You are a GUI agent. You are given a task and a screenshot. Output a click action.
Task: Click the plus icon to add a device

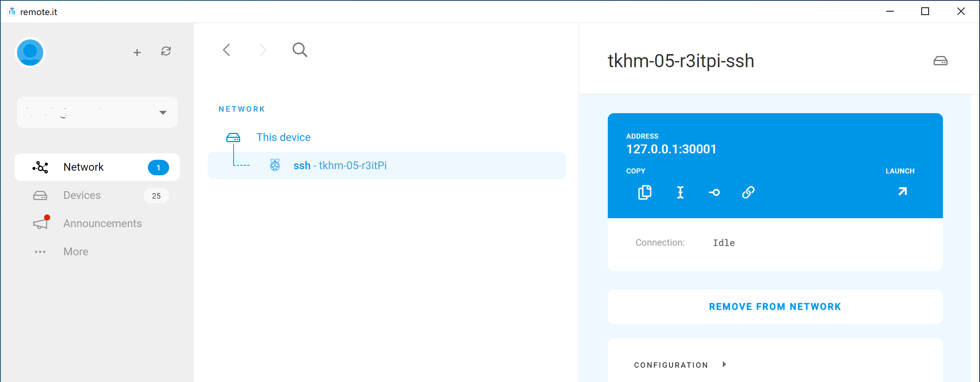137,53
